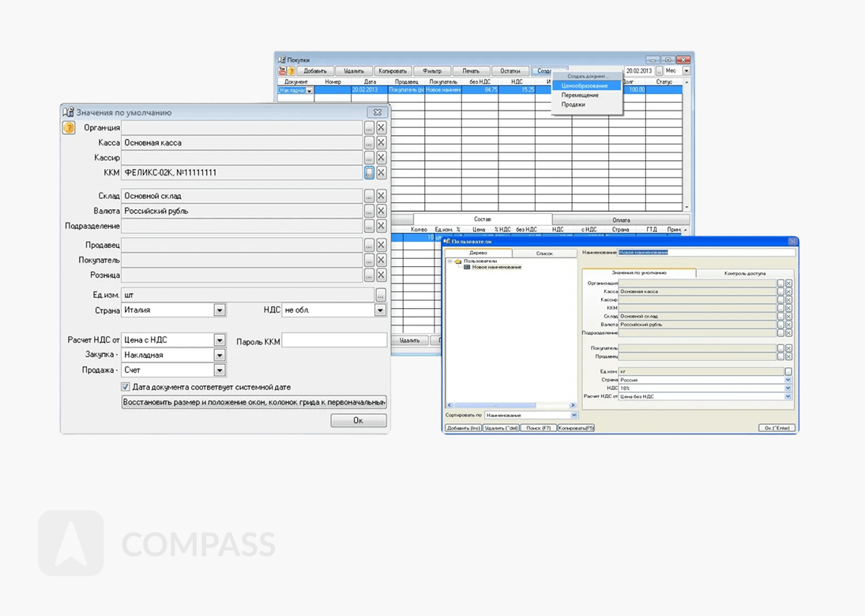Switch to the Контроль доступа tab

744,273
